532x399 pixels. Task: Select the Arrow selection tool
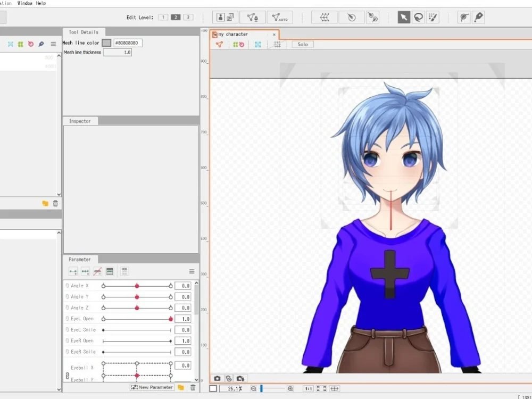403,17
